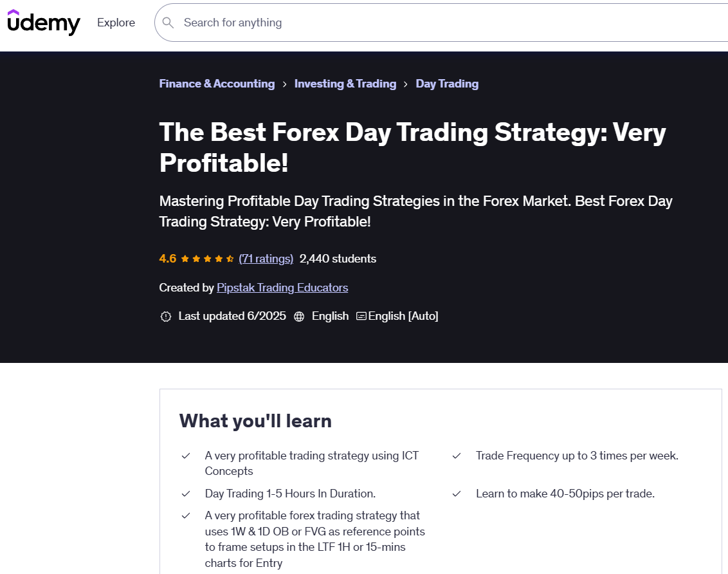Viewport: 728px width, 574px height.
Task: Click the orange star rating icons
Action: click(207, 259)
